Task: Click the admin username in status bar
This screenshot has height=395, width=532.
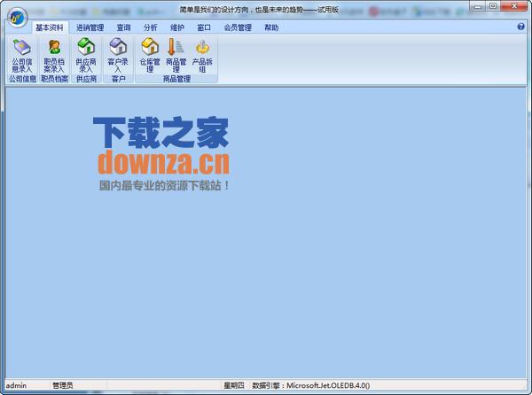Action: (x=16, y=385)
